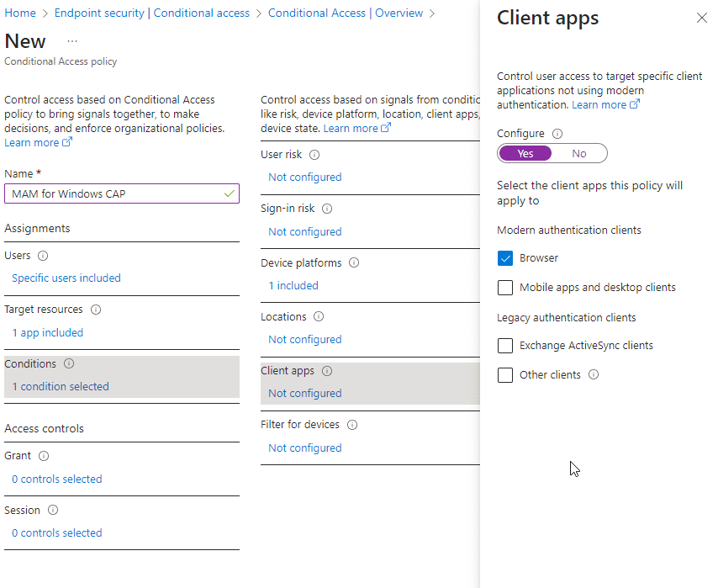
Task: Open the ellipsis menu beside New
Action: point(71,40)
